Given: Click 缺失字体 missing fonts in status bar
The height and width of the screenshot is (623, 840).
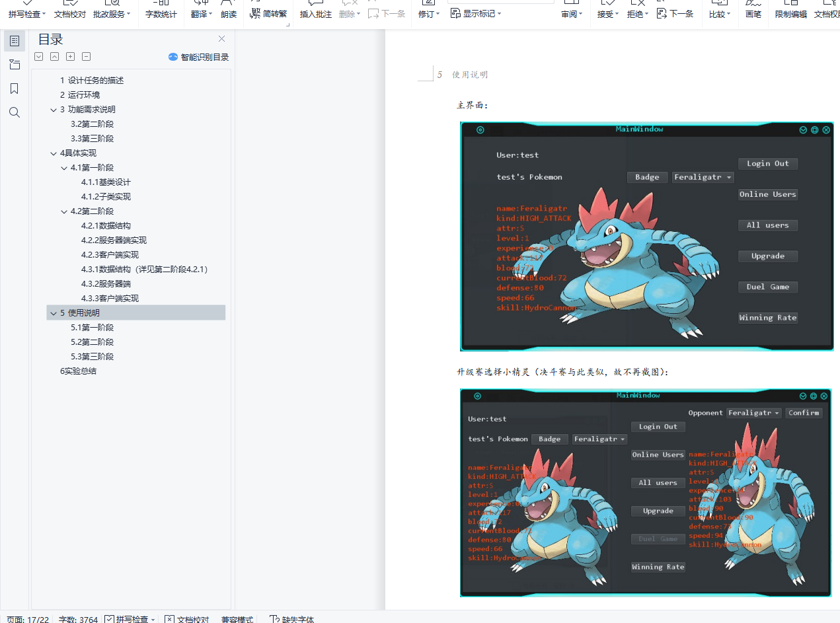Looking at the screenshot, I should pyautogui.click(x=292, y=620).
